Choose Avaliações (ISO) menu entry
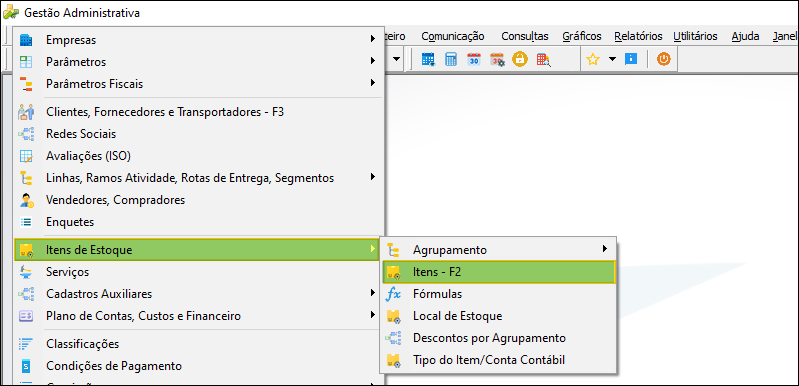Viewport: 799px width, 386px height. point(197,156)
